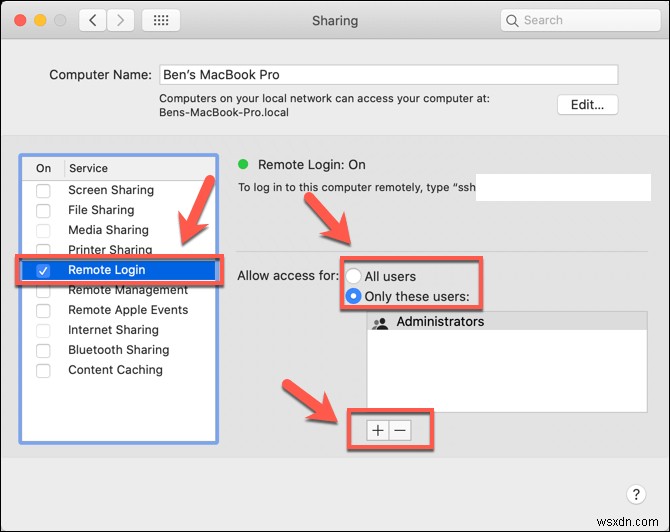Focus the Search field

[580, 20]
